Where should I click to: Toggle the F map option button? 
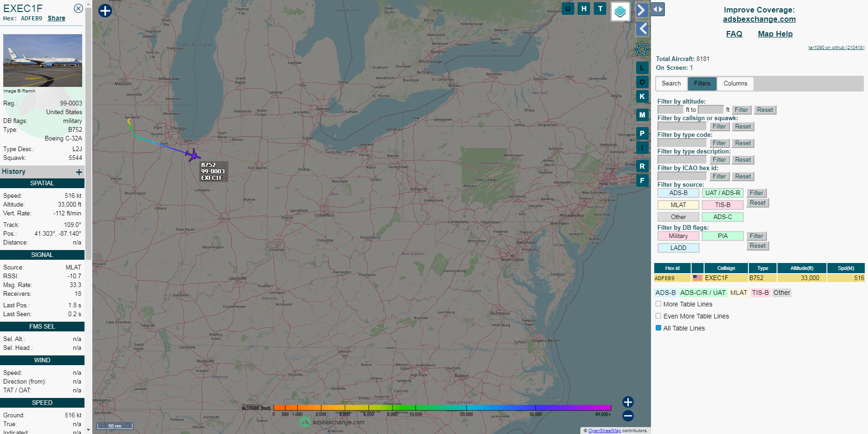[x=642, y=180]
